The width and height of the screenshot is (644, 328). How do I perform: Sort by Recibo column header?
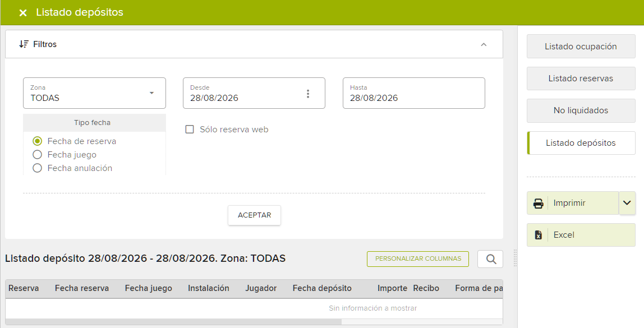click(x=426, y=288)
